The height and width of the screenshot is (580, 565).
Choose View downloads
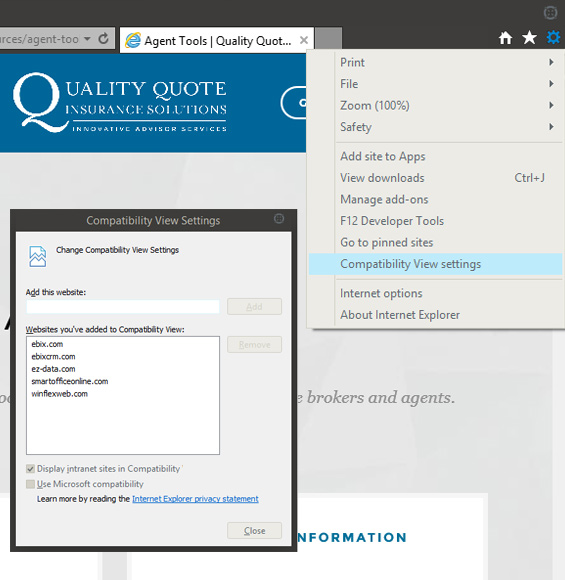435,178
